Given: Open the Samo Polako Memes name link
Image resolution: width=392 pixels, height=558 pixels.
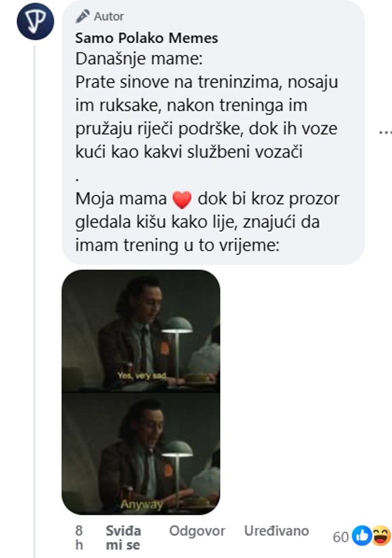Looking at the screenshot, I should pyautogui.click(x=147, y=38).
